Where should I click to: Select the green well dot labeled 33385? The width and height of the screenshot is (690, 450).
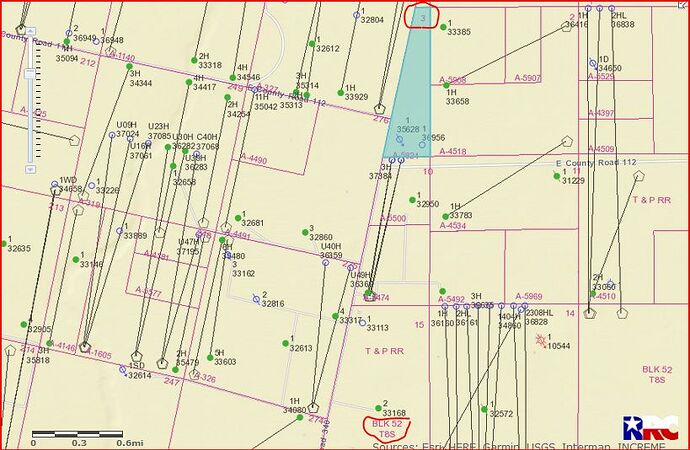443,27
